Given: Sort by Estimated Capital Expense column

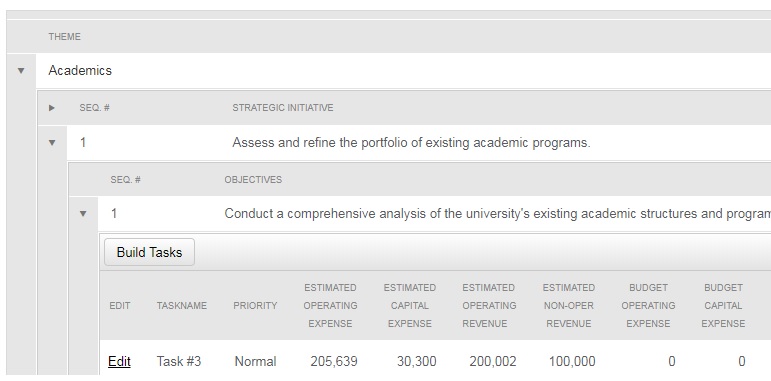Looking at the screenshot, I should click(x=410, y=306).
